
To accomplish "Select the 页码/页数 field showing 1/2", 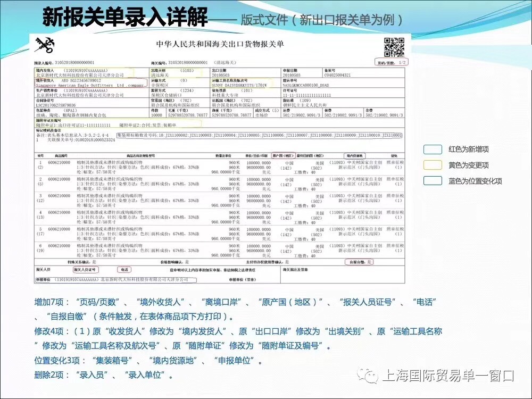I will click(x=392, y=62).
